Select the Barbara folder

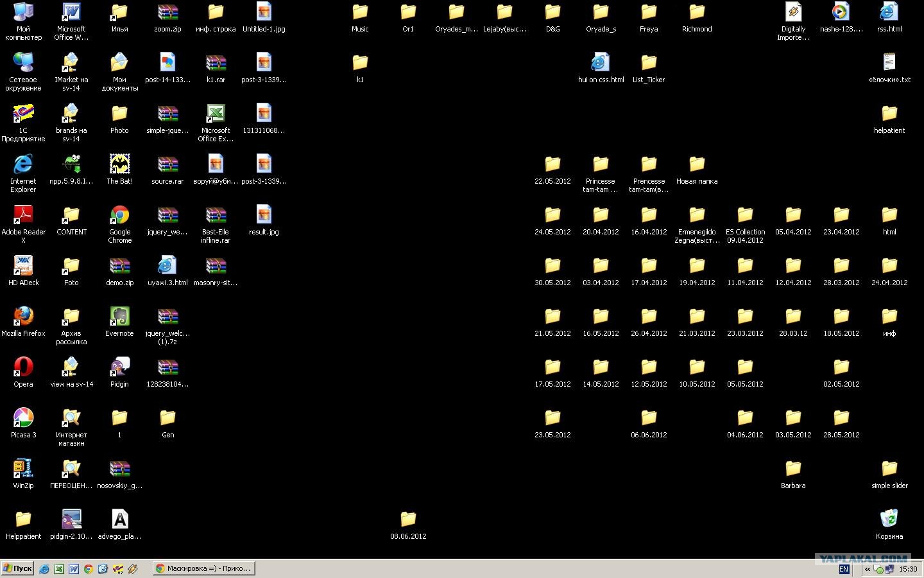pos(793,473)
